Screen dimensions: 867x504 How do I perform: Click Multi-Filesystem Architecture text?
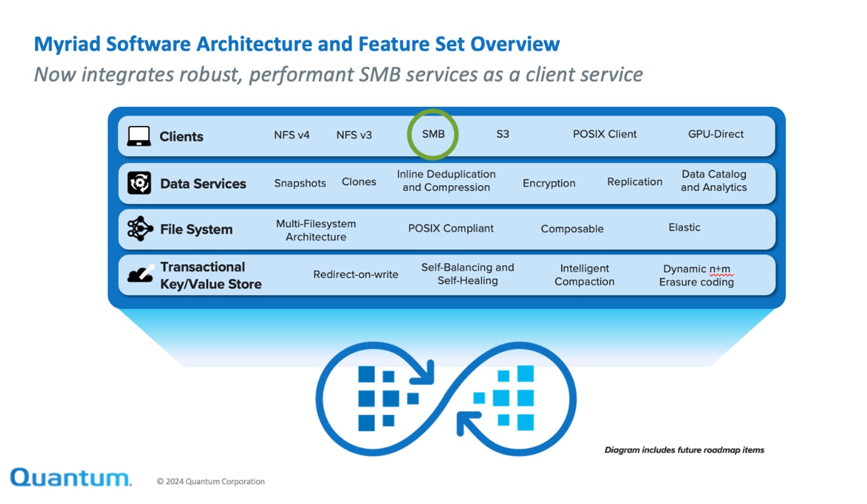pyautogui.click(x=316, y=230)
